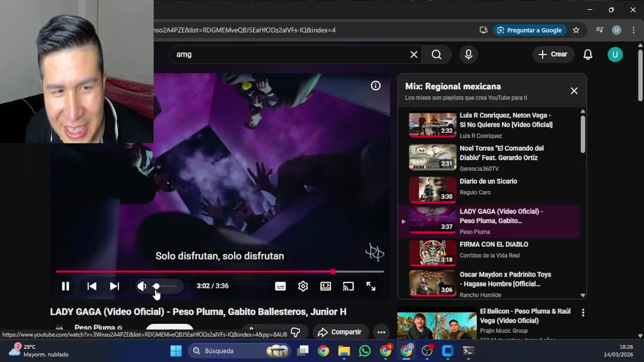Cast the video to a TV
Screen dimensions: 644x362
(348, 286)
